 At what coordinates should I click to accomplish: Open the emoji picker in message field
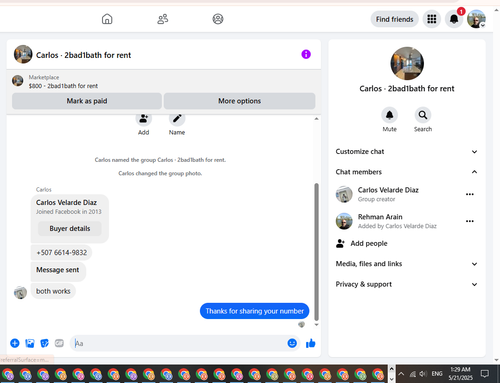pos(292,343)
